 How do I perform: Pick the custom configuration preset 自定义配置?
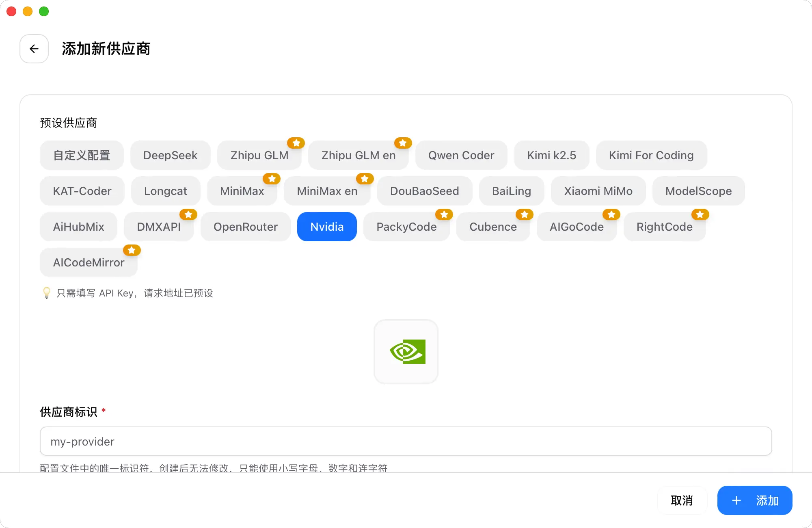pos(82,155)
